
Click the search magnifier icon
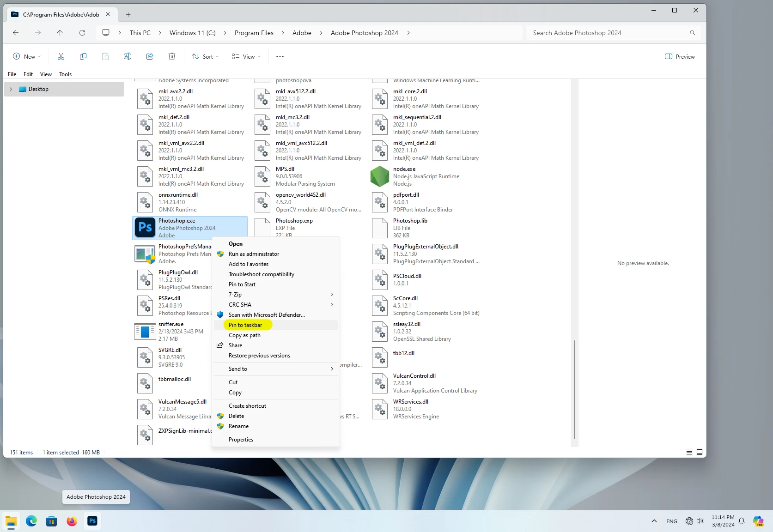(x=692, y=33)
